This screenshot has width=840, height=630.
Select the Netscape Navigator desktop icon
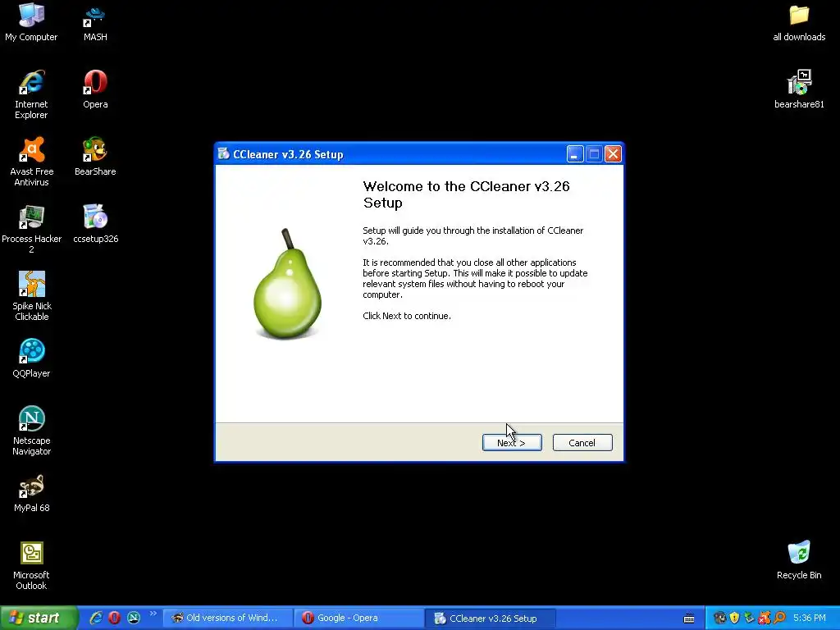[32, 431]
